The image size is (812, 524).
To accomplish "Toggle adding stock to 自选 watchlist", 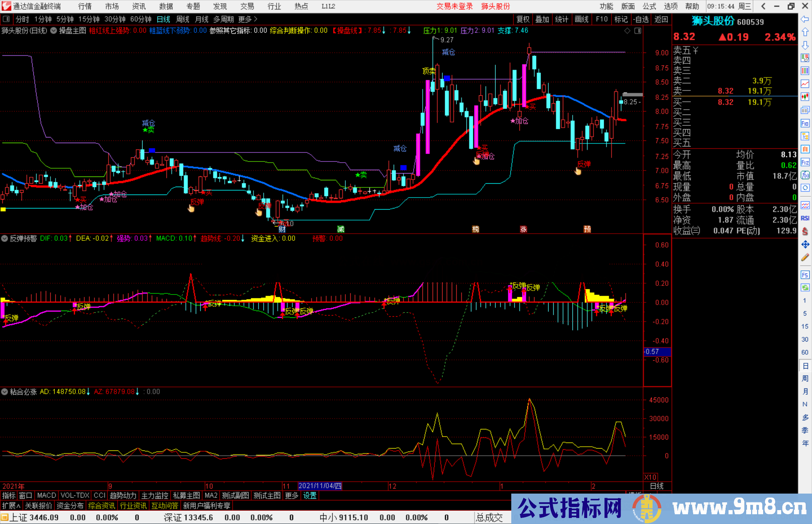I will coord(641,19).
